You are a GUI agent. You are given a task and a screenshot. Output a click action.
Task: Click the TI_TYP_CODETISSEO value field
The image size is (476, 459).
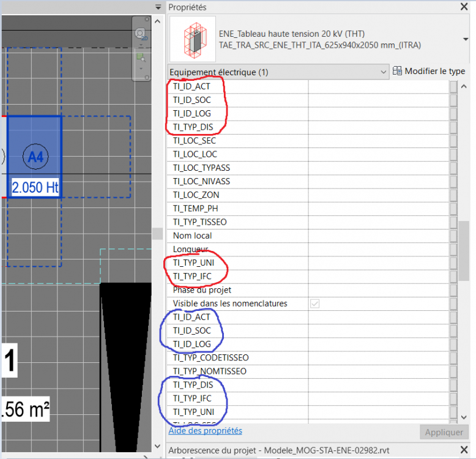pyautogui.click(x=379, y=358)
